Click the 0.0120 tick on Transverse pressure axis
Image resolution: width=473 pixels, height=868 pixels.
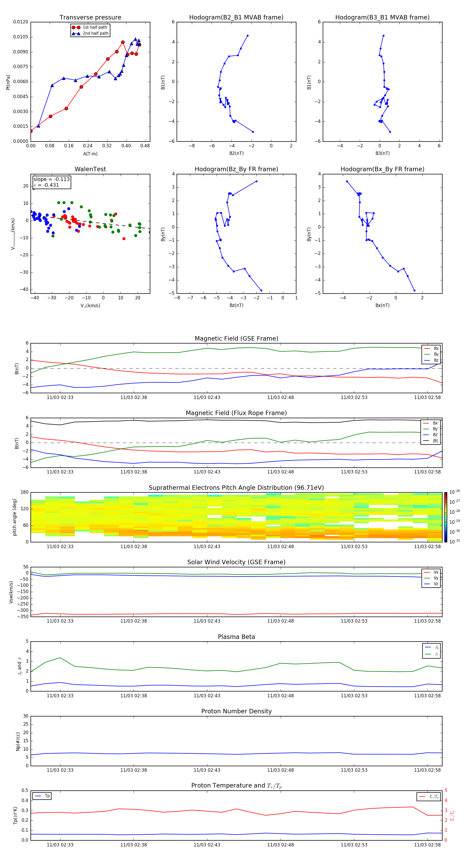(20, 22)
